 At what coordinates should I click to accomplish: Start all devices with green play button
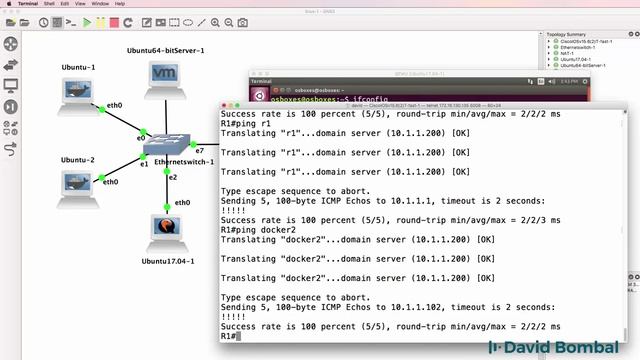pyautogui.click(x=87, y=23)
